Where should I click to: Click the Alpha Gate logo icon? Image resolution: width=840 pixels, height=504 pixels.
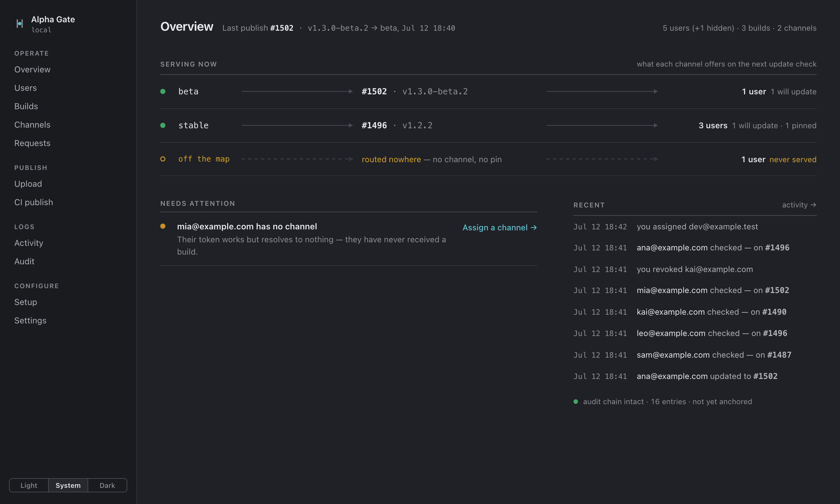point(20,24)
